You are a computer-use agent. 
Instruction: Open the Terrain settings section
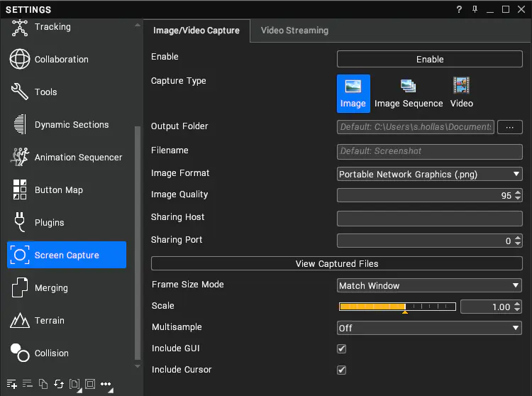coord(67,320)
